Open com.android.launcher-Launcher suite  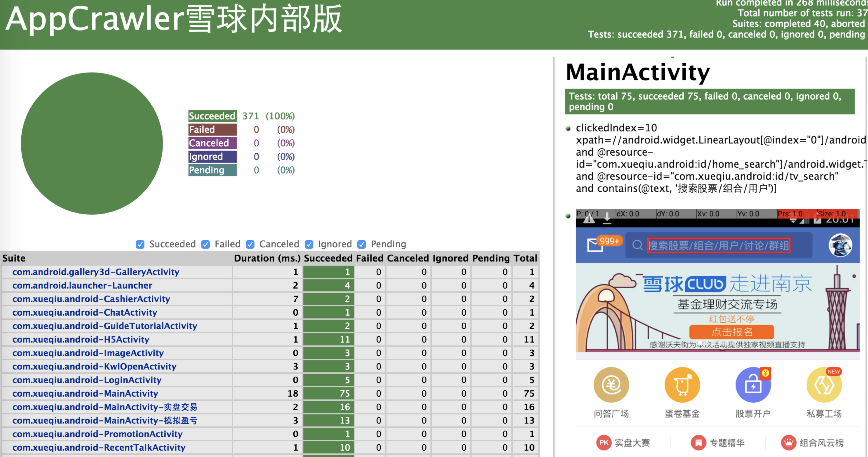tap(82, 285)
